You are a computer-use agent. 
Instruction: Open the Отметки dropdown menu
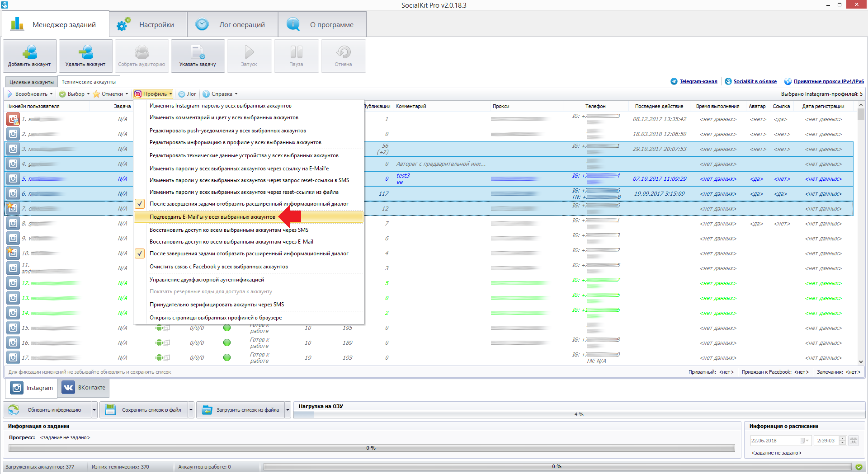(111, 94)
